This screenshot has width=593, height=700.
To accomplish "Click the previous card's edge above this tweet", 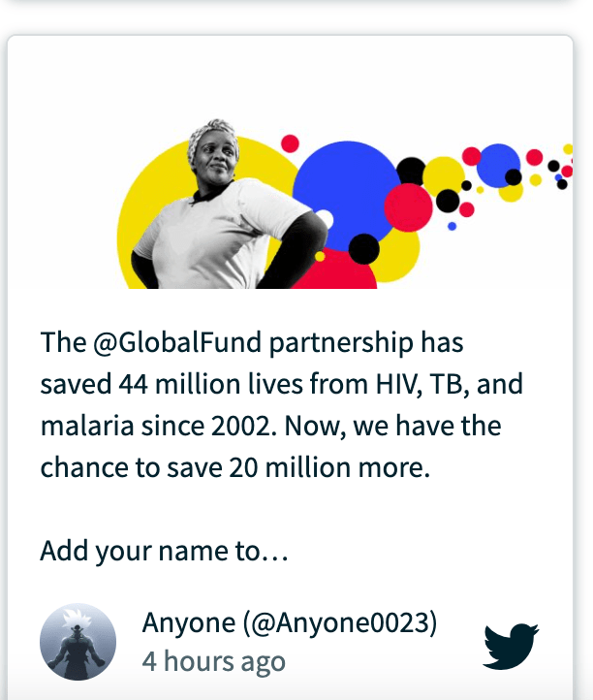I will 290,3.
